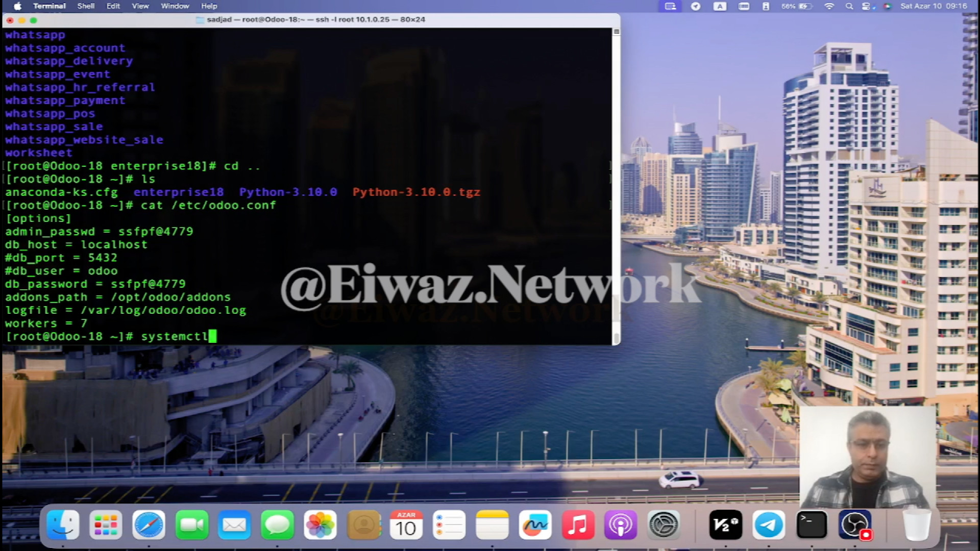Click the 'whatsapp_website_sale' entry
Image resolution: width=980 pixels, height=551 pixels.
coord(84,140)
